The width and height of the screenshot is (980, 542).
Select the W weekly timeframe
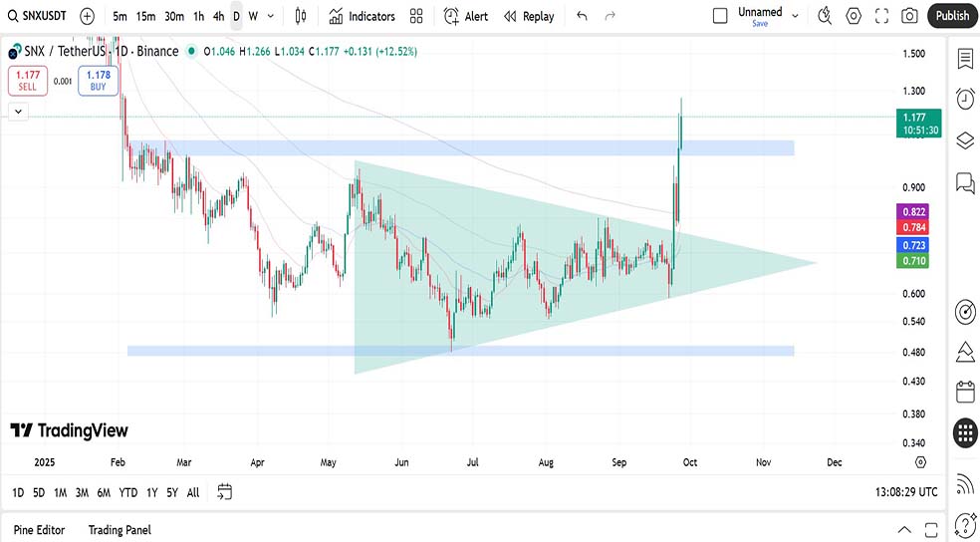pos(253,16)
